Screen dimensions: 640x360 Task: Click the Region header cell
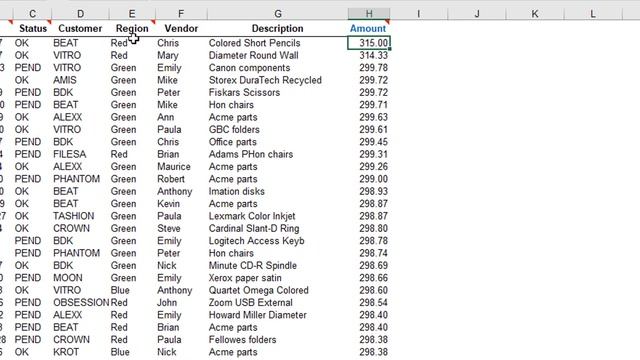[132, 29]
